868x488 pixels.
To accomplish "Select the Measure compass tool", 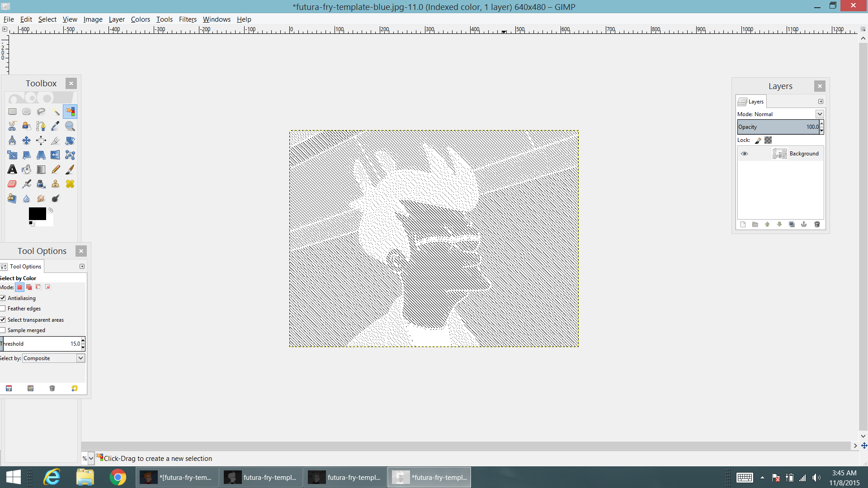I will (12, 141).
